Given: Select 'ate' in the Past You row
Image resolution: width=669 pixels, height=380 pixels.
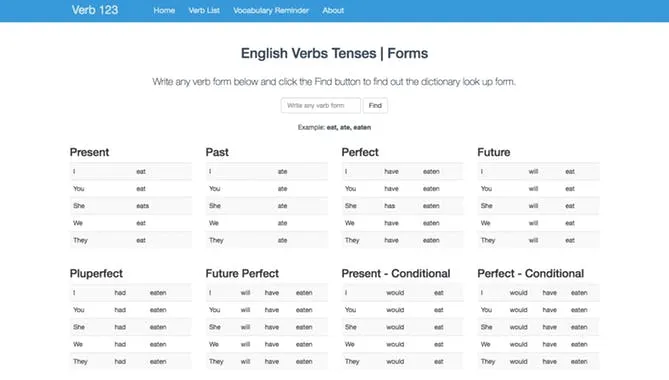Looking at the screenshot, I should coord(282,189).
